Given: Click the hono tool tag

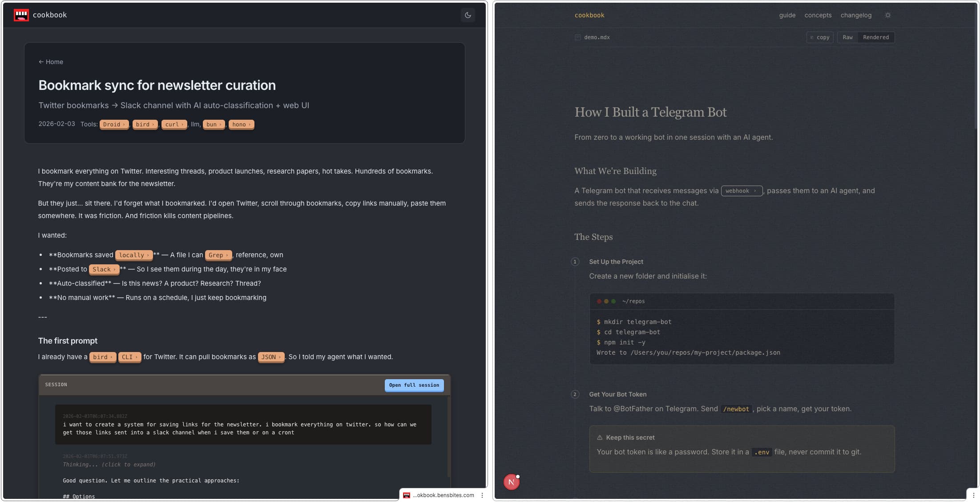Looking at the screenshot, I should point(241,125).
